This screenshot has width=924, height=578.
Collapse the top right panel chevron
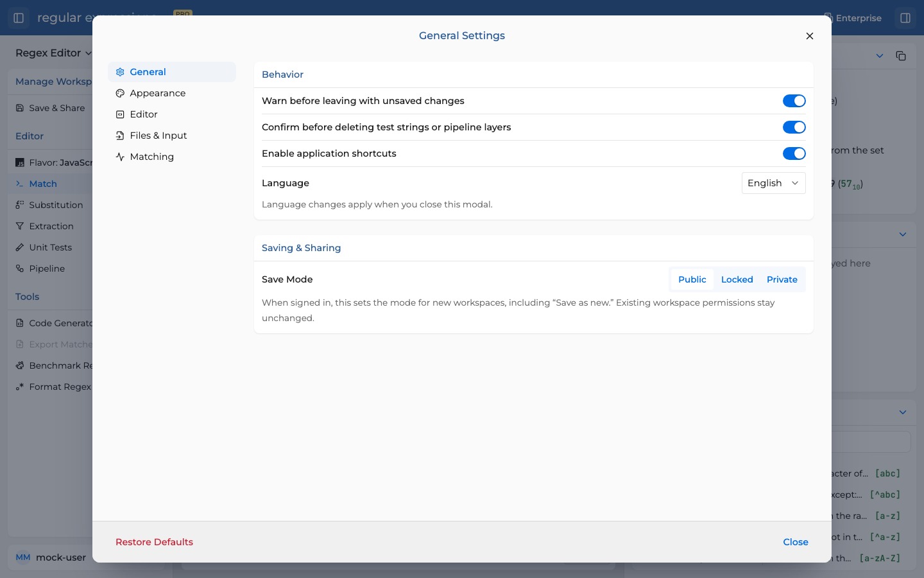click(880, 56)
